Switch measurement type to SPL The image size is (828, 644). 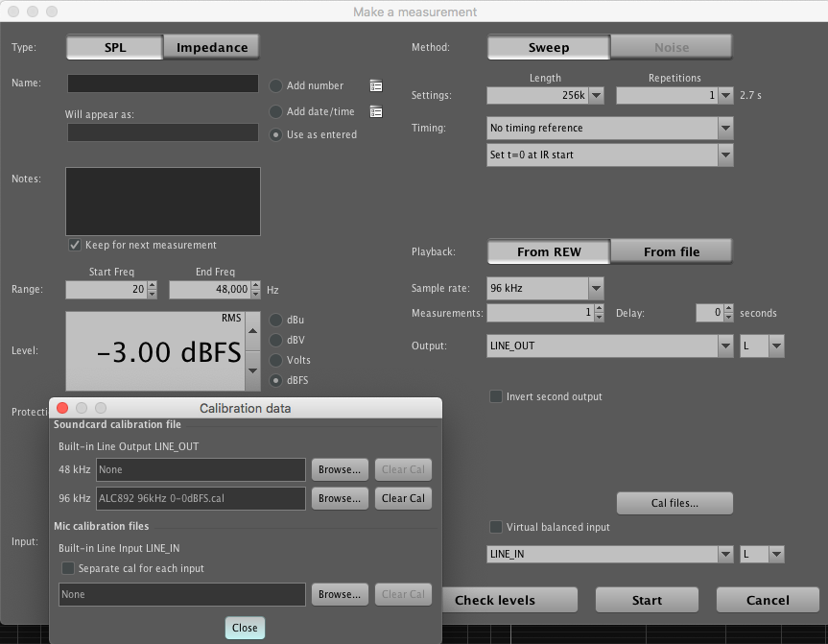(x=115, y=48)
